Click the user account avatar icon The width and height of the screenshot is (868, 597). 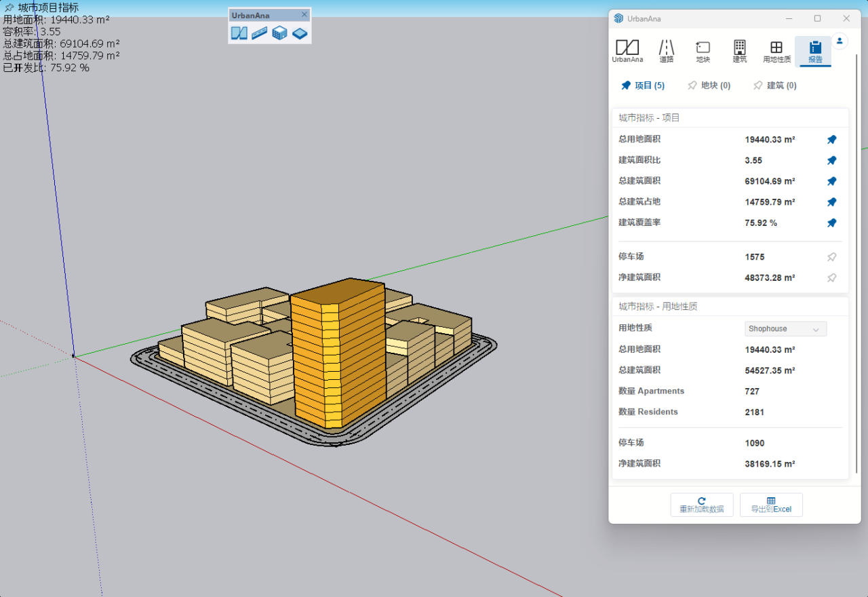[x=840, y=41]
